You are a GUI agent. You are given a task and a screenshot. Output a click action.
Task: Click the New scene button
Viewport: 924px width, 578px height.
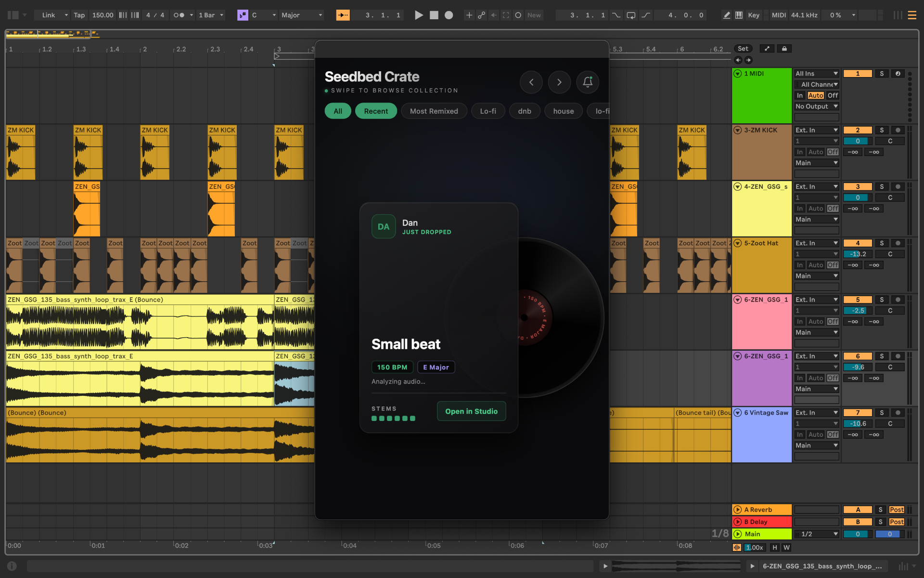pos(534,15)
